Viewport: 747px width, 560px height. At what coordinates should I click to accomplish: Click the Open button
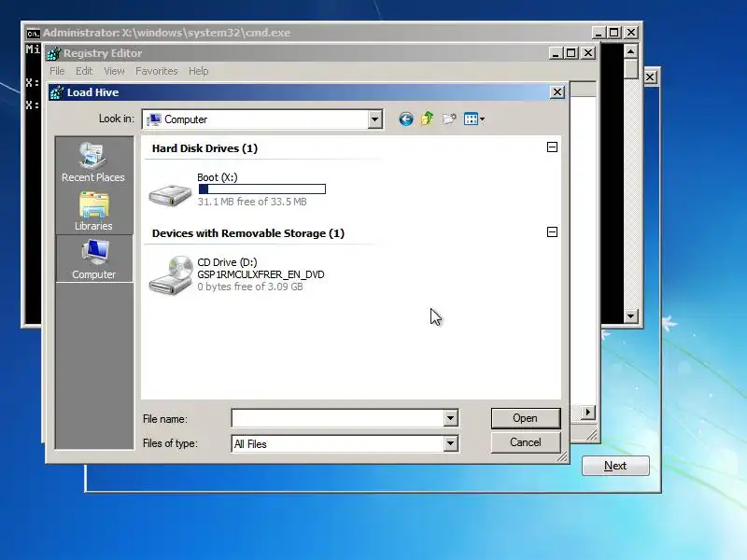526,418
